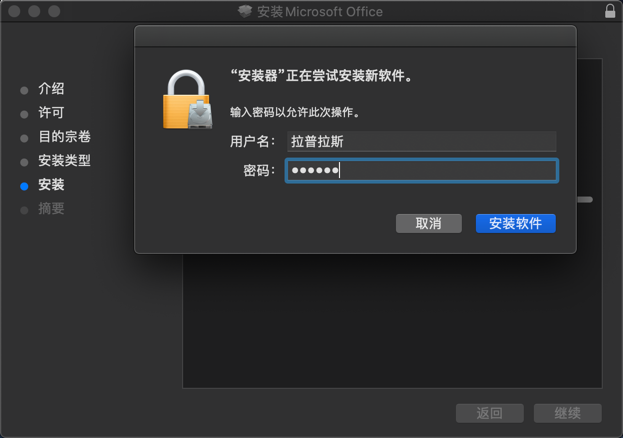The image size is (623, 438).
Task: Click the blue bullet beside the 安装 step
Action: (24, 186)
